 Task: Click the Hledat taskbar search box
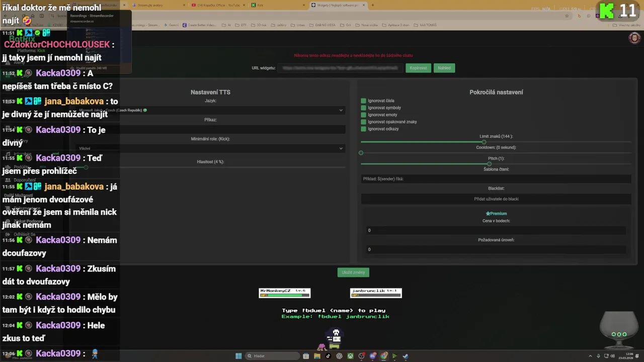pyautogui.click(x=272, y=356)
